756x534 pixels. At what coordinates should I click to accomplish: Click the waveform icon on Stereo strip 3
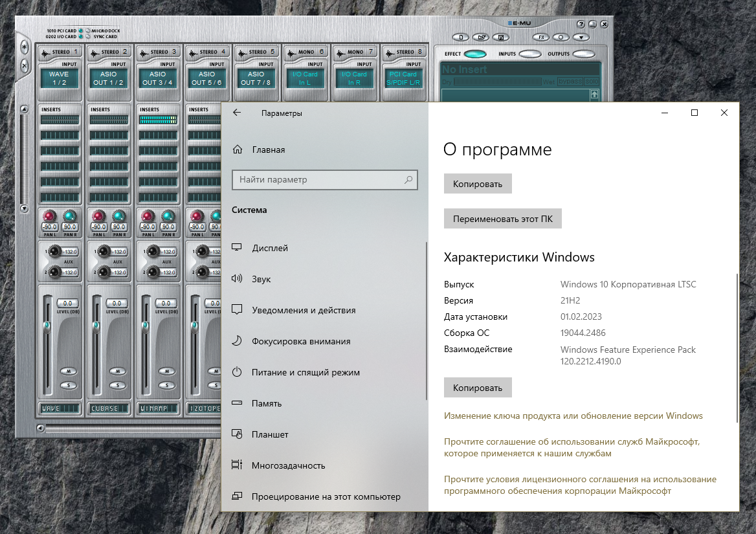pyautogui.click(x=144, y=52)
